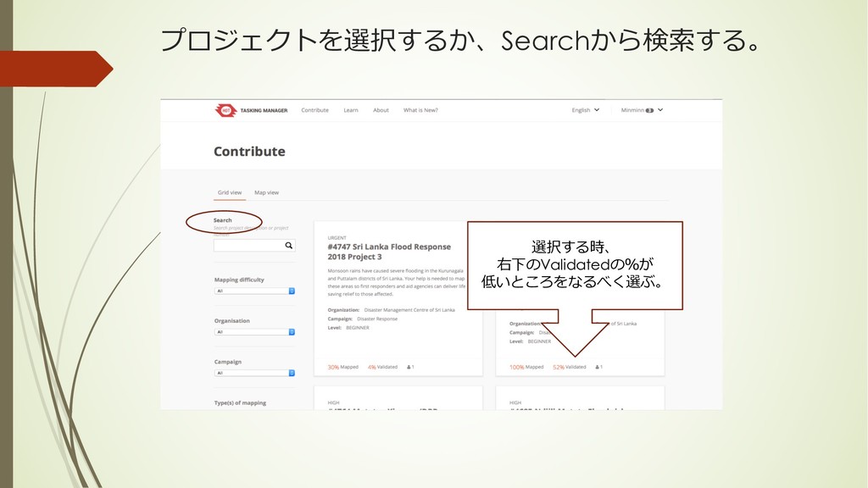Switch to the Grid view tab
The image size is (868, 488).
pos(230,192)
